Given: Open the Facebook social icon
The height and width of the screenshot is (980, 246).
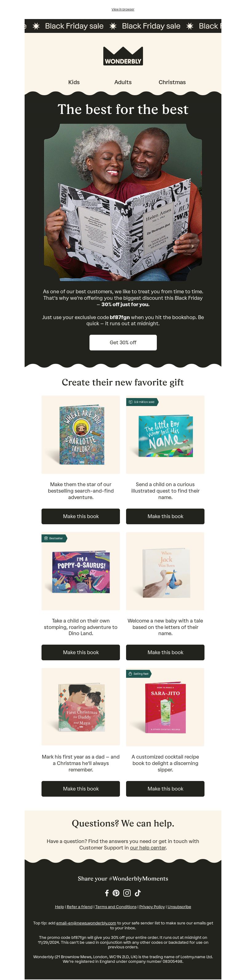Looking at the screenshot, I should pyautogui.click(x=107, y=892).
